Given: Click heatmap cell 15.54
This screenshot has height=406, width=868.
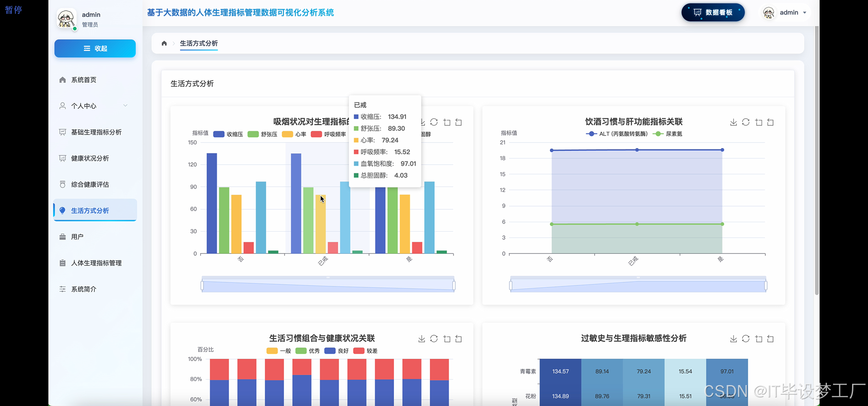Looking at the screenshot, I should pyautogui.click(x=685, y=371).
